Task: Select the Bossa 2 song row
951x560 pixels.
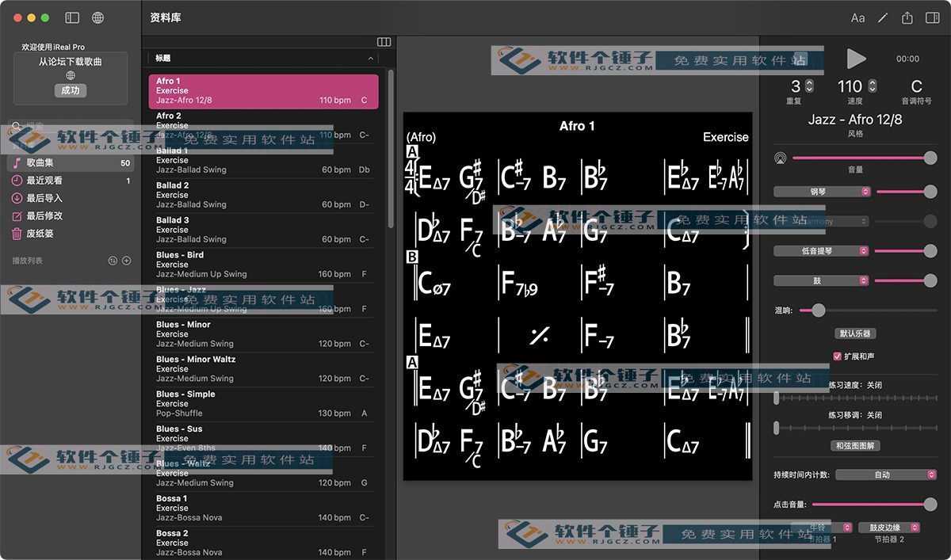Action: click(x=263, y=543)
